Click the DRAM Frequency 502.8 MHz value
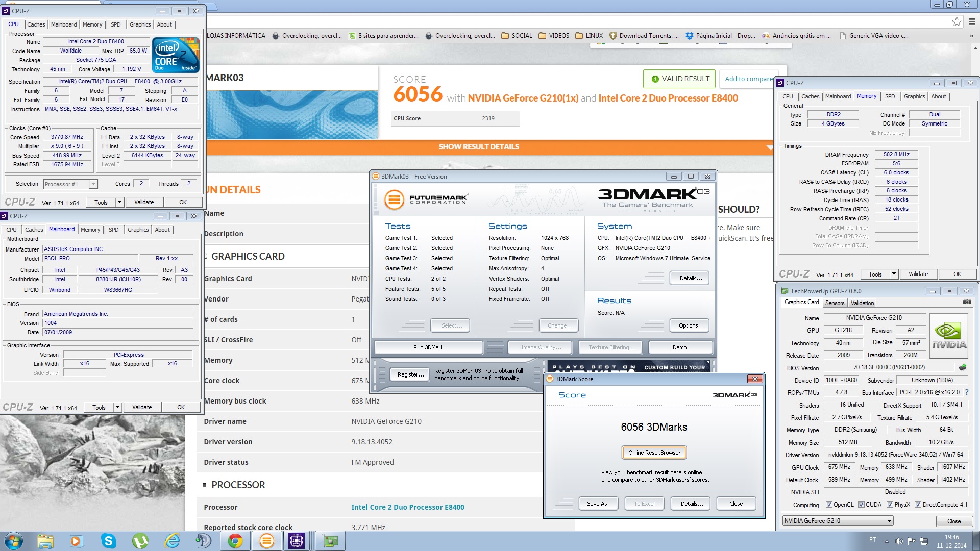The height and width of the screenshot is (551, 980). pos(896,154)
